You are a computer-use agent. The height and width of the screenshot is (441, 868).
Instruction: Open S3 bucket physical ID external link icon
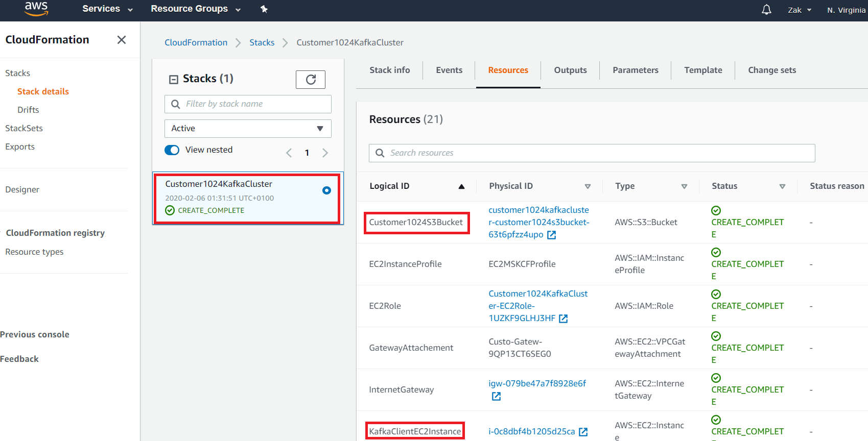552,235
